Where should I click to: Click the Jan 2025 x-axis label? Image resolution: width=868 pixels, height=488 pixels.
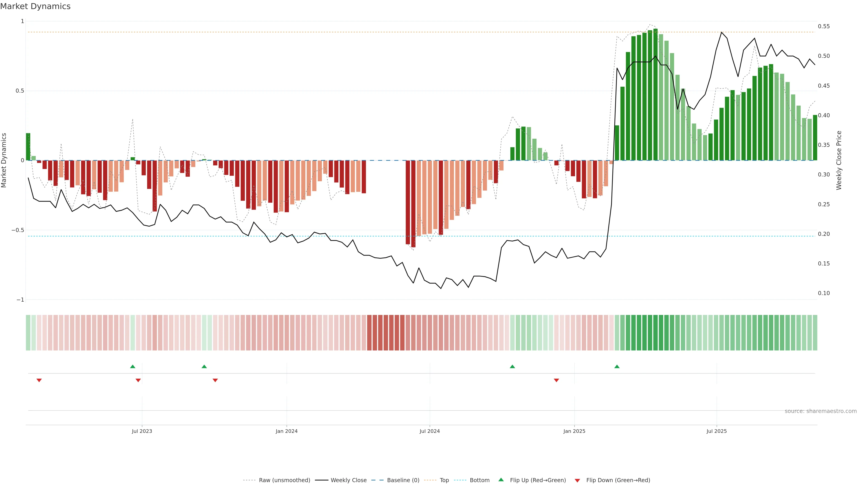click(x=574, y=431)
